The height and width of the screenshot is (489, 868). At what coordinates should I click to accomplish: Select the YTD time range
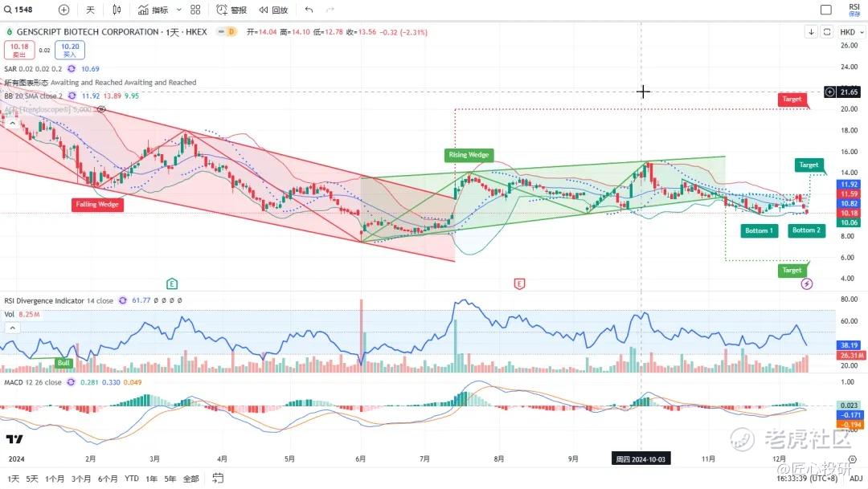point(132,479)
